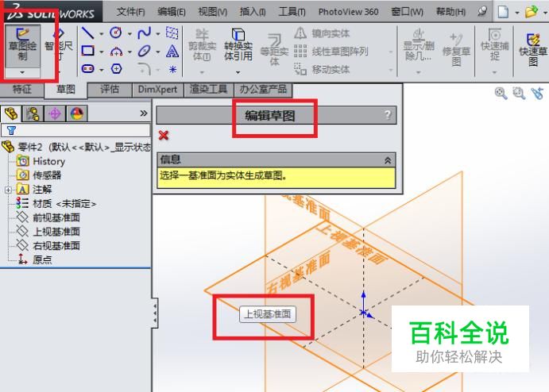Open the PhotoView 360 menu
Image resolution: width=549 pixels, height=392 pixels.
pos(348,12)
